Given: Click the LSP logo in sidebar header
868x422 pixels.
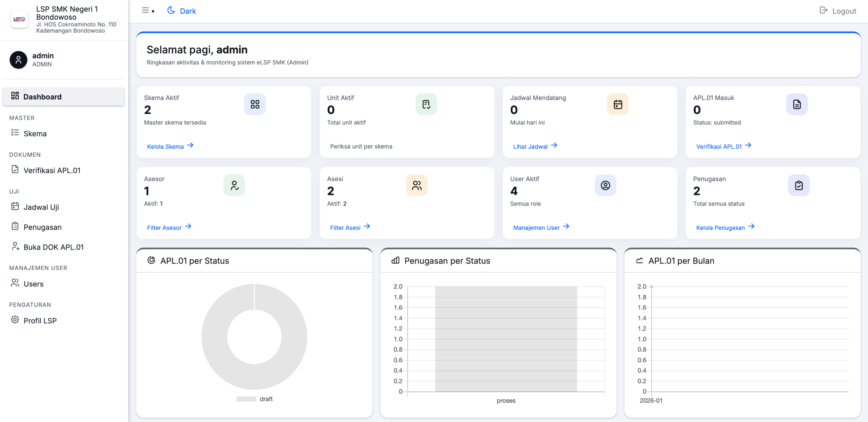Looking at the screenshot, I should point(19,19).
